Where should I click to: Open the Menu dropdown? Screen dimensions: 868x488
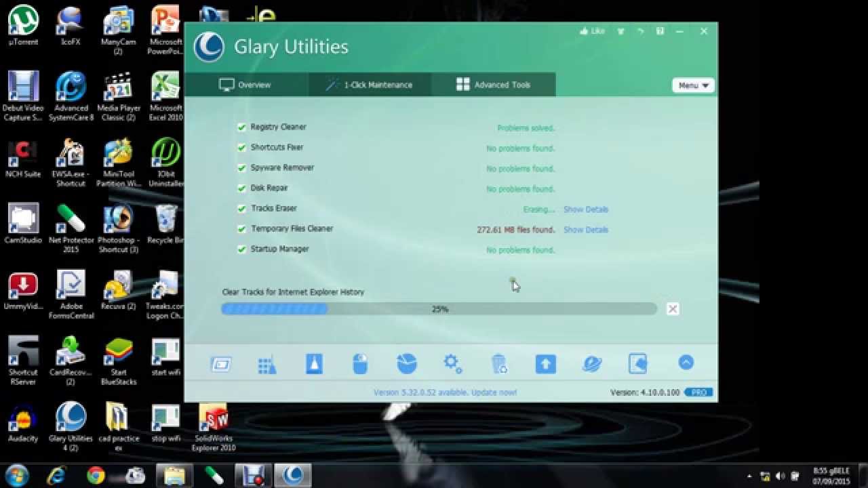pyautogui.click(x=693, y=85)
